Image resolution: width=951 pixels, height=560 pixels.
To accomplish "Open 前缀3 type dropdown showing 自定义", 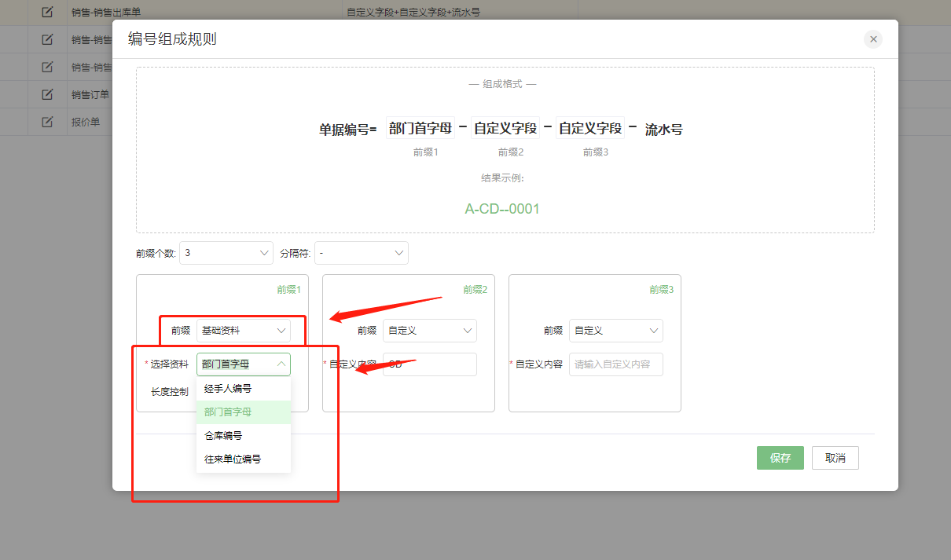I will (x=616, y=331).
